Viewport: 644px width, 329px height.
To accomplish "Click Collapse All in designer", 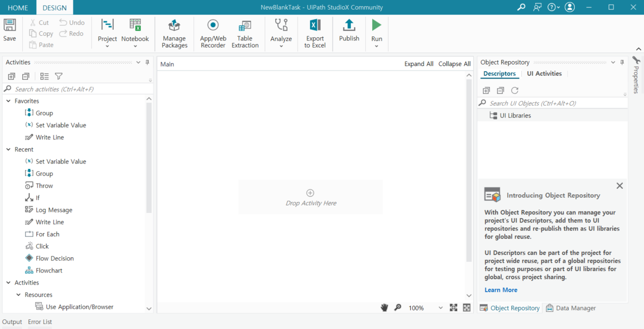I will point(455,64).
